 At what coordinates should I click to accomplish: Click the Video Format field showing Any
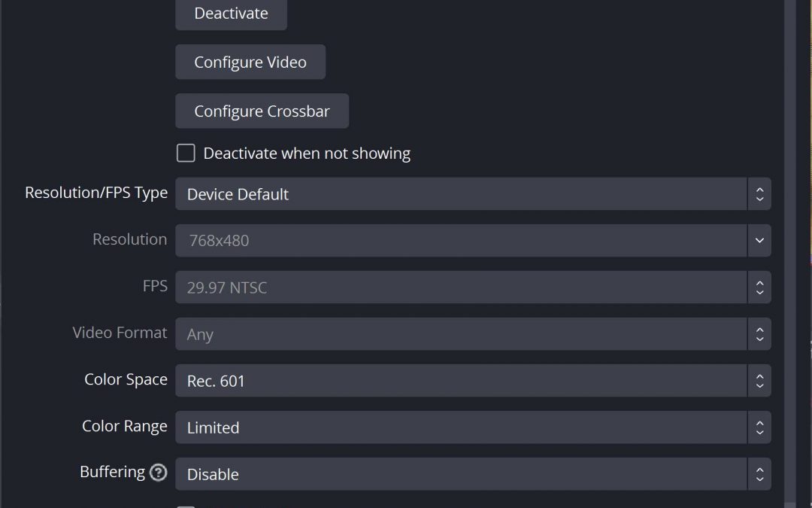tap(460, 334)
